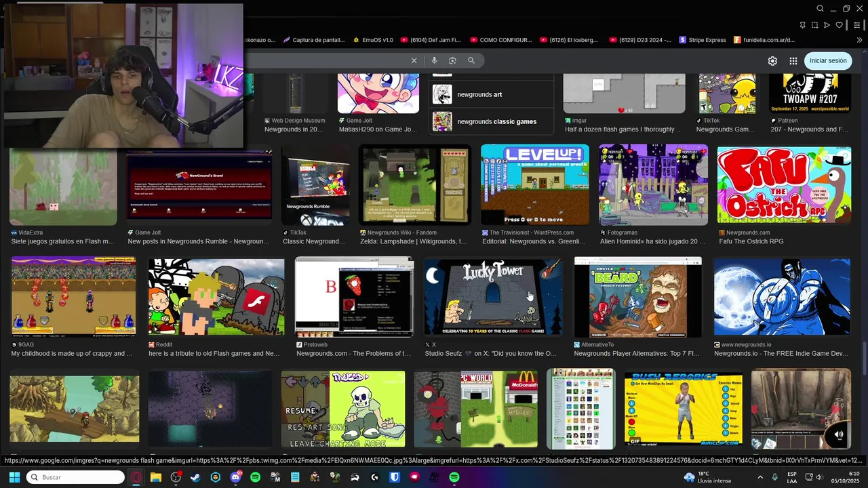Select the newgrounds classic games suggestion

tap(492, 121)
